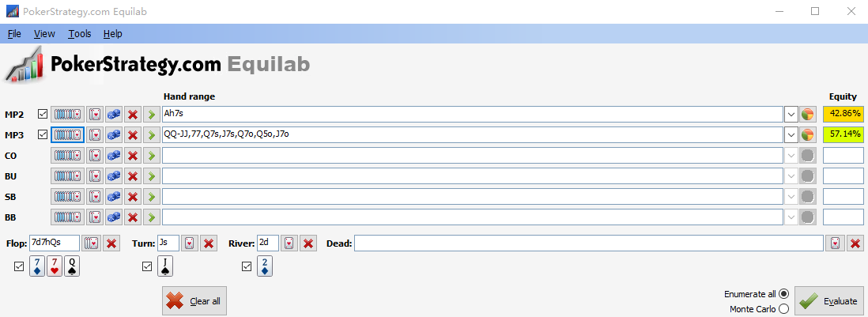Open MP2 equity pie chart icon
The width and height of the screenshot is (868, 317).
808,115
